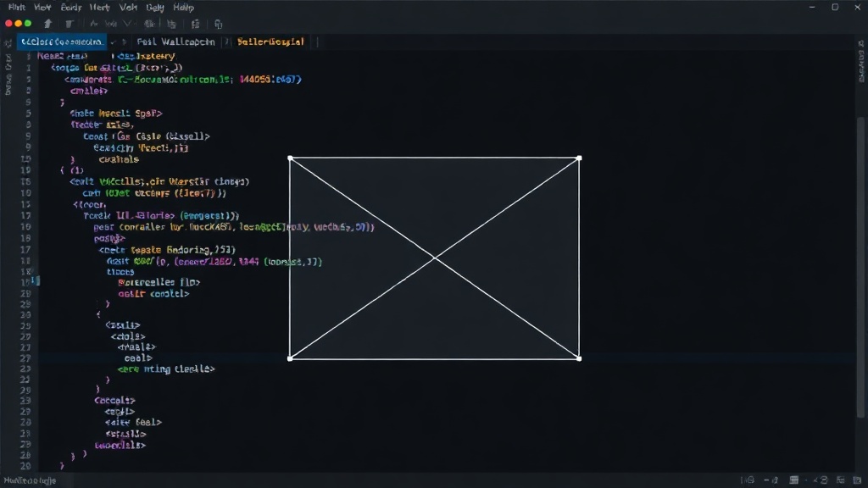Select the vertical label in left sidebar
The image size is (868, 488).
(8, 75)
